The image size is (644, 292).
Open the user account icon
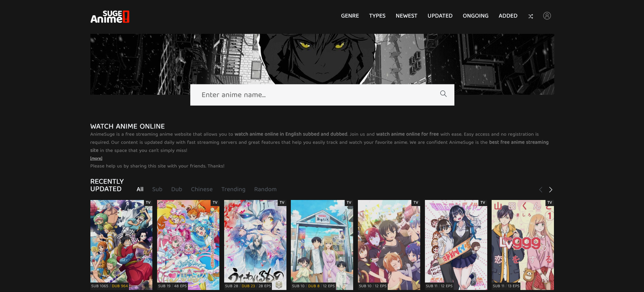click(x=547, y=16)
